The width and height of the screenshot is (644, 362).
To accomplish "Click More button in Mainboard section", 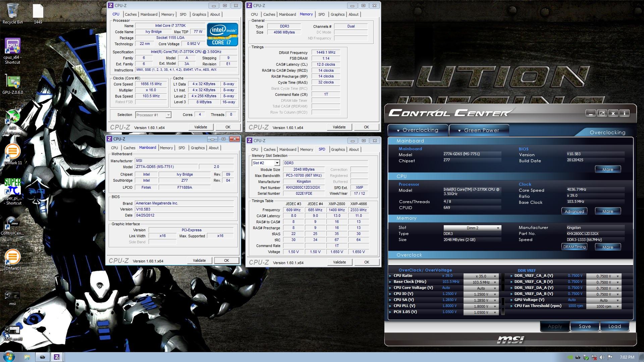I will 608,169.
